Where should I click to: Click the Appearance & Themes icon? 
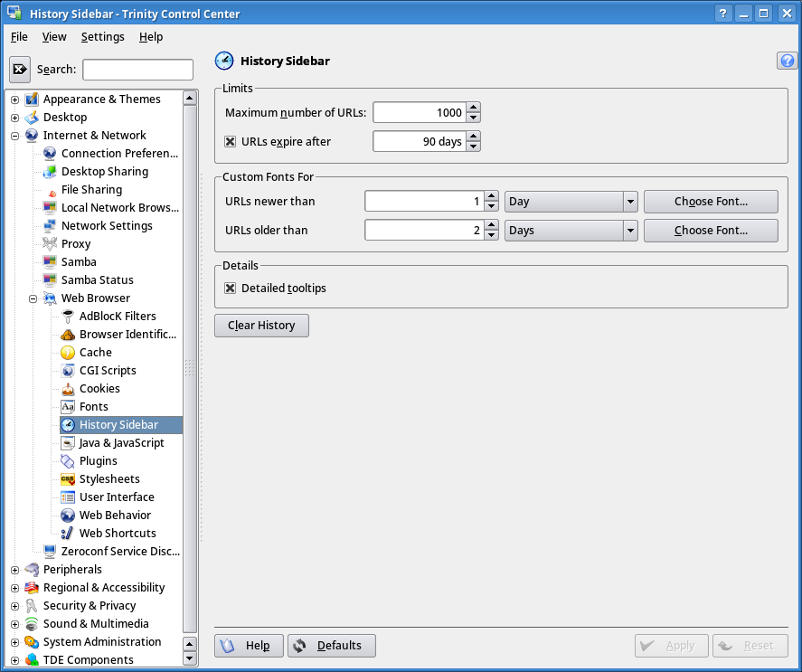click(x=32, y=99)
